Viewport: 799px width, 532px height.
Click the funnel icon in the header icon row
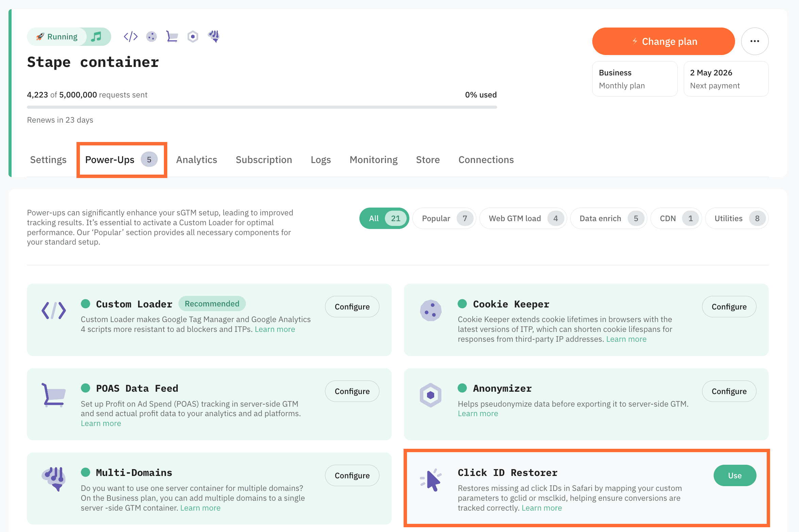click(x=214, y=36)
